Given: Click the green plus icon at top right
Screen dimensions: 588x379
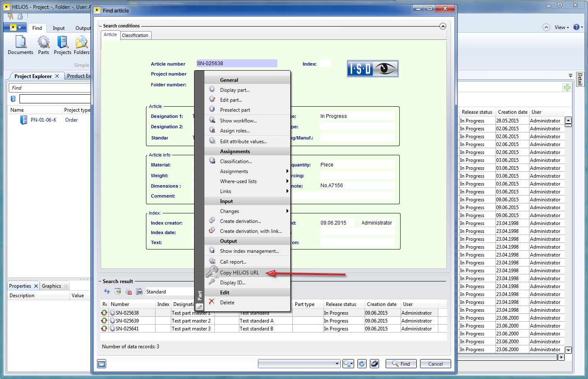Looking at the screenshot, I should [x=567, y=88].
